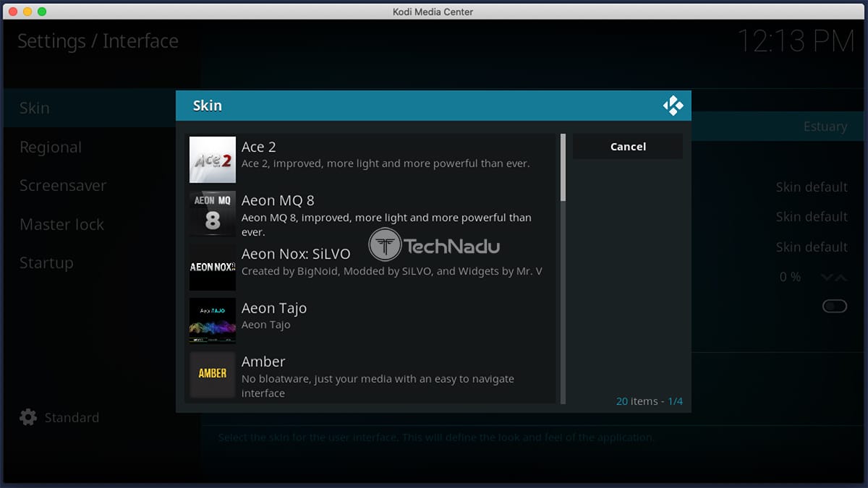Click the '20 items - 1/4' counter
Screen dimensions: 868x488
(650, 401)
